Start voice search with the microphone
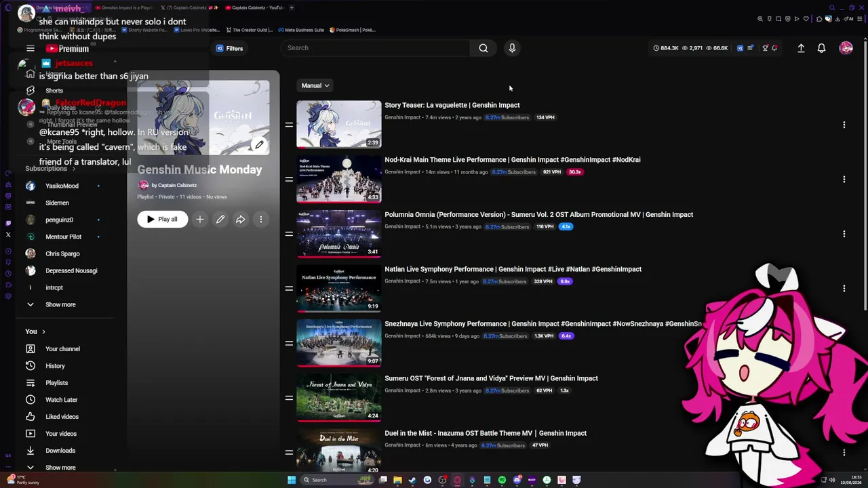This screenshot has height=488, width=868. pyautogui.click(x=512, y=48)
